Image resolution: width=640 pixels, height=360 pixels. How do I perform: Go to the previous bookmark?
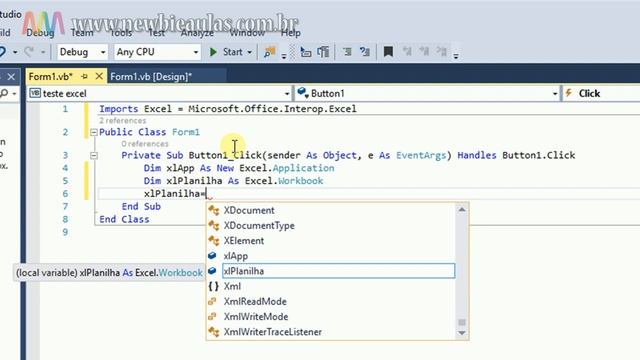click(x=407, y=51)
